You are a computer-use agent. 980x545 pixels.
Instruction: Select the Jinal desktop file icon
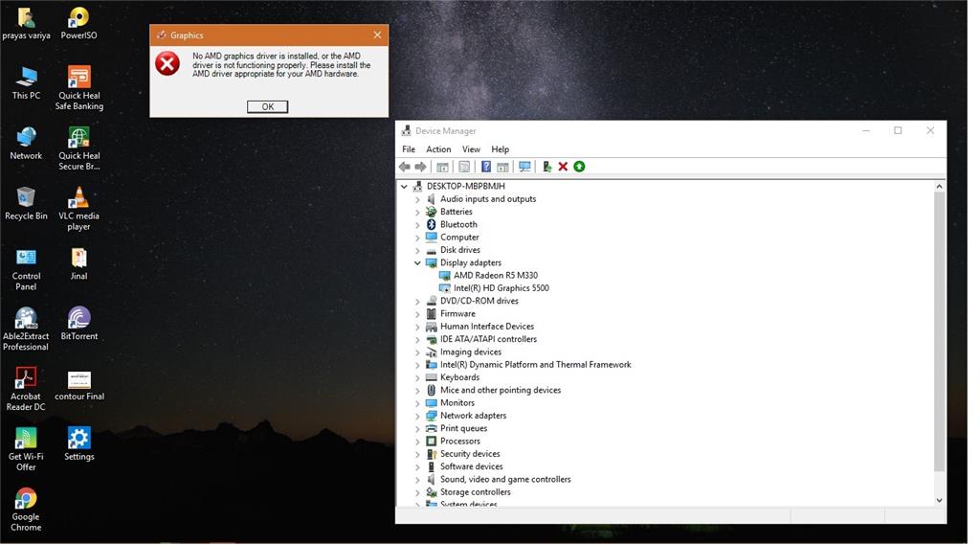79,264
